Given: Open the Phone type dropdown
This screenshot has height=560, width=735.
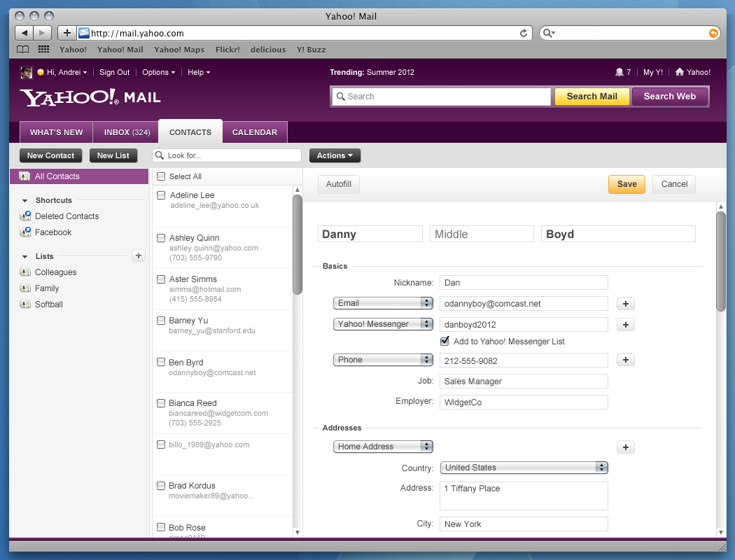Looking at the screenshot, I should coord(383,359).
